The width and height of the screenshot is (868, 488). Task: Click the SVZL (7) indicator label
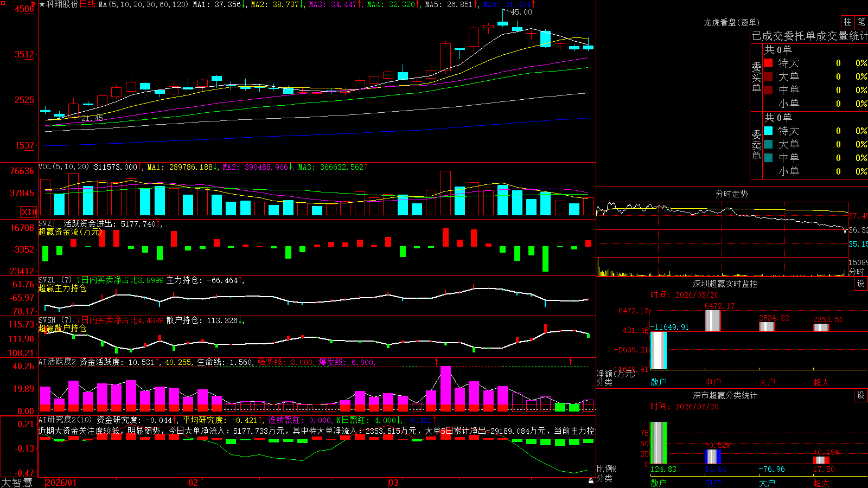click(55, 280)
